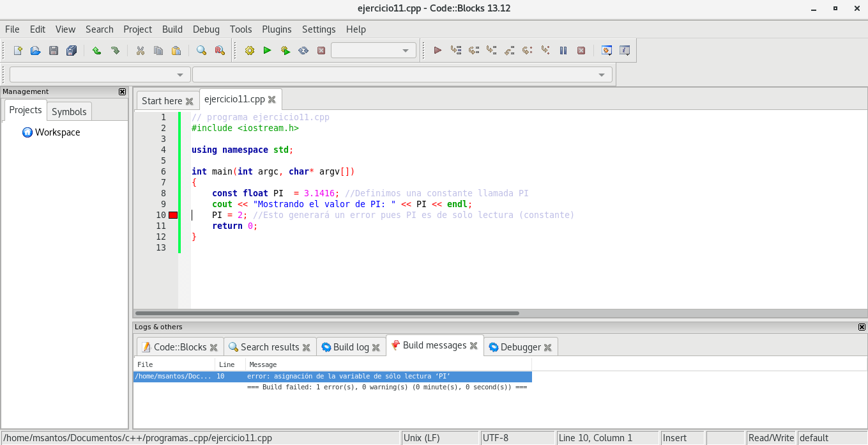Start debugging with the red Debug/Continue arrow
The height and width of the screenshot is (445, 868).
coord(438,51)
